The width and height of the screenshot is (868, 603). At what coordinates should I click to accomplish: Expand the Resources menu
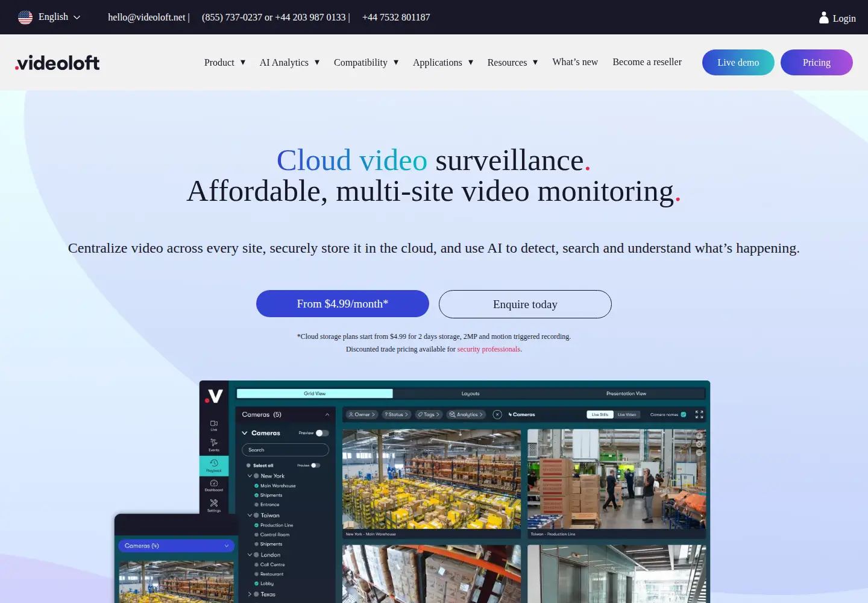click(x=513, y=62)
